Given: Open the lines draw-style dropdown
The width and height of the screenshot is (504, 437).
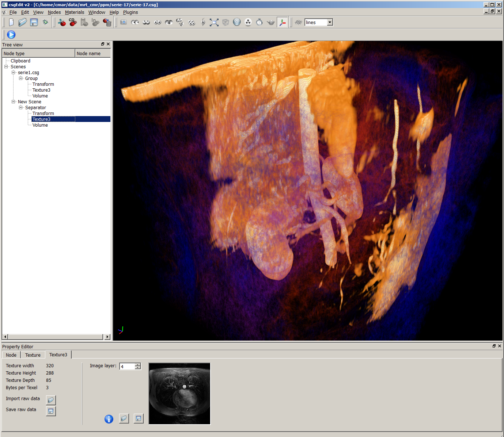Looking at the screenshot, I should point(330,22).
